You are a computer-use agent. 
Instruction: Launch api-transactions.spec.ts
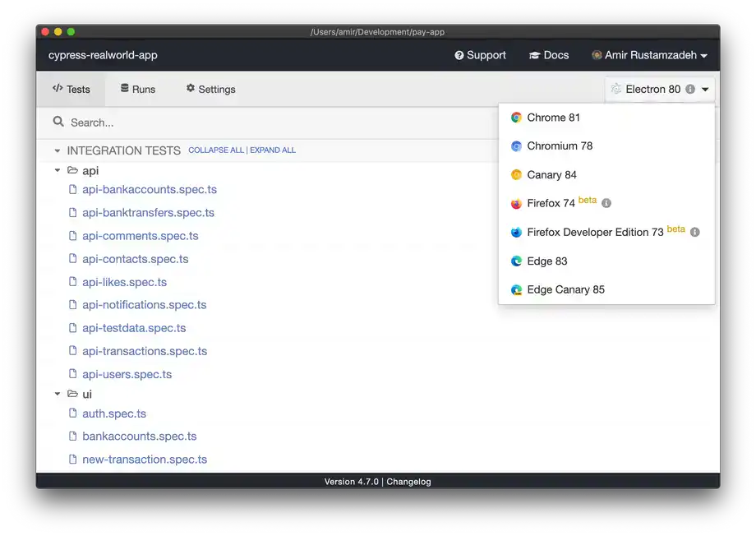pyautogui.click(x=145, y=351)
